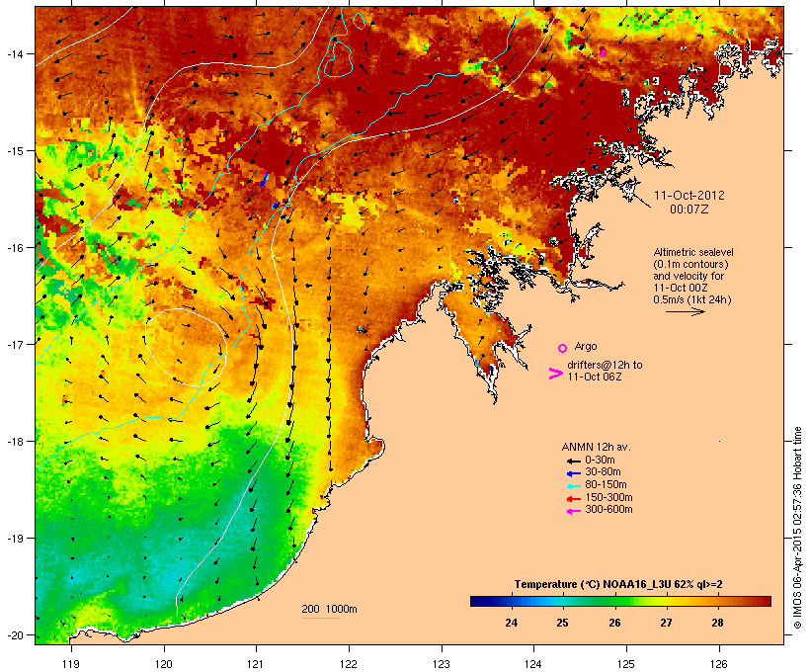The image size is (810, 672).
Task: Click the 150-300m depth label
Action: coord(608,498)
